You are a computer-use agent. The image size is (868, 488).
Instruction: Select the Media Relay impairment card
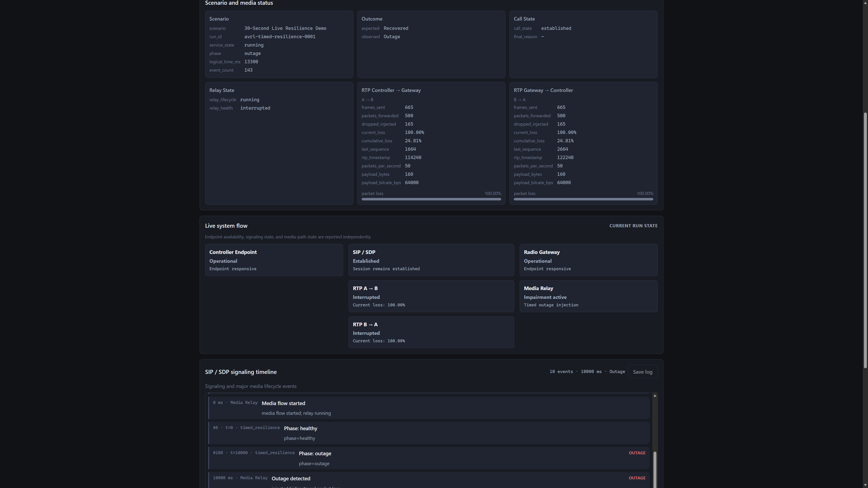click(x=588, y=296)
